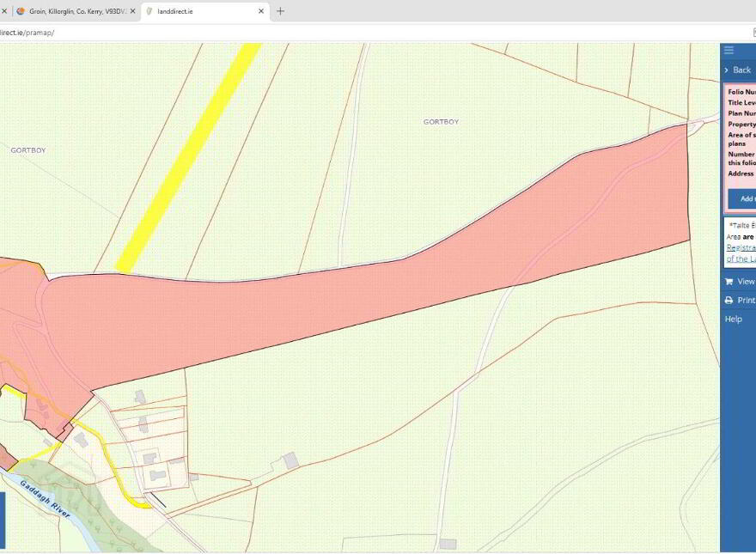Close the Groin, Killorglin tab
The width and height of the screenshot is (756, 554).
click(x=132, y=11)
